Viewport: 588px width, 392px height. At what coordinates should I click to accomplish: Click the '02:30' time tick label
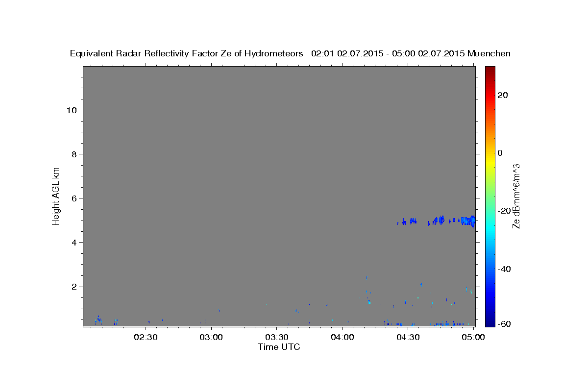[x=146, y=337]
